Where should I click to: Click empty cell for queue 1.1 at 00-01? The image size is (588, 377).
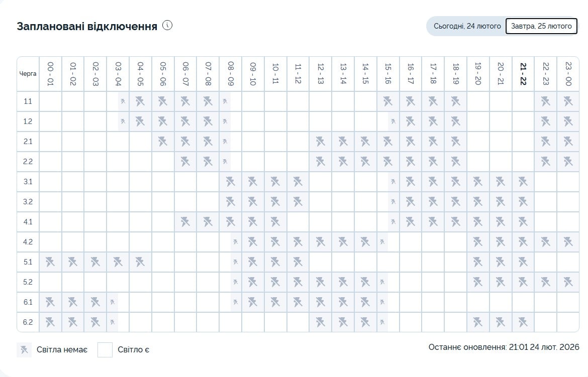pos(50,101)
